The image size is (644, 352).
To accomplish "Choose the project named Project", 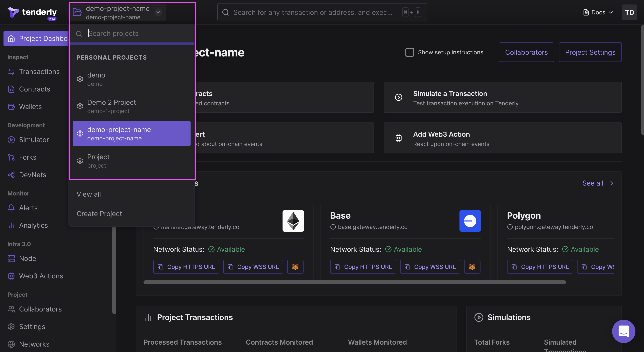I will 131,161.
